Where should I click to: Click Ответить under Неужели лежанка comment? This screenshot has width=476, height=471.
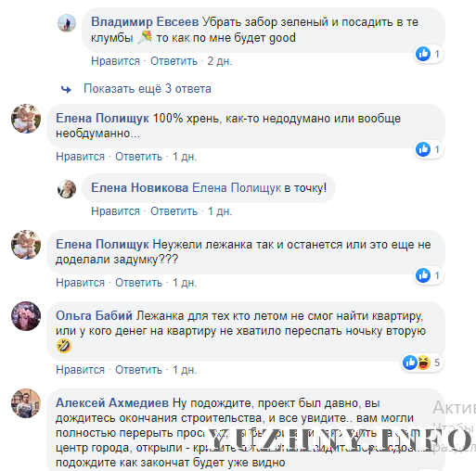[x=138, y=283]
